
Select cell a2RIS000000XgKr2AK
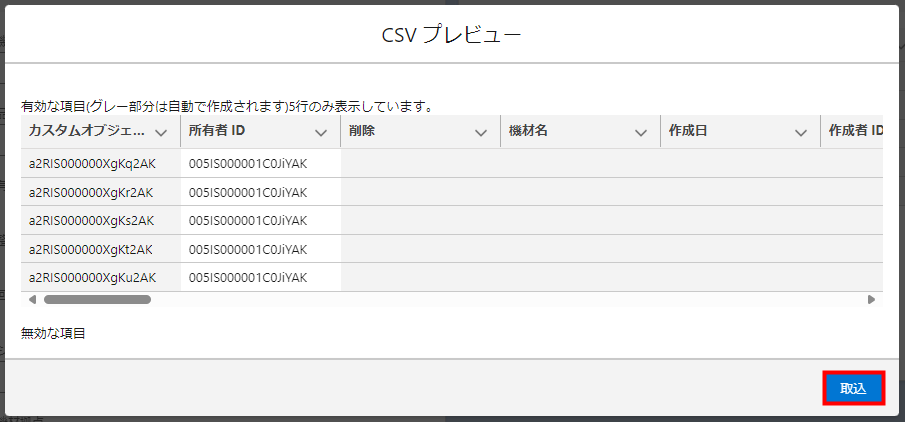click(x=91, y=192)
